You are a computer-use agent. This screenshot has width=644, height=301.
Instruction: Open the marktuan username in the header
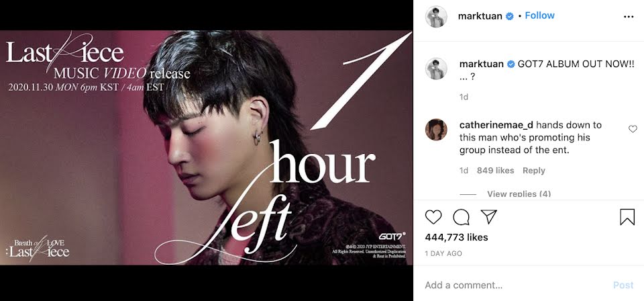[480, 16]
